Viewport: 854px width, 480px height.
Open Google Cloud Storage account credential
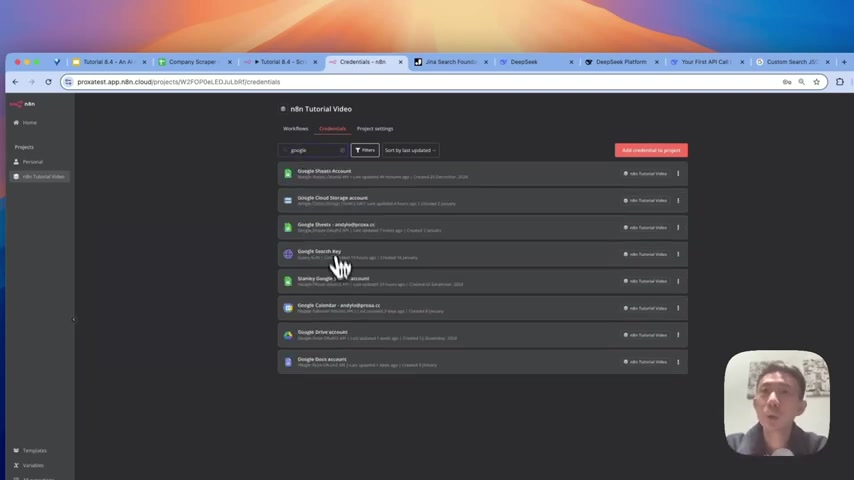click(x=483, y=200)
